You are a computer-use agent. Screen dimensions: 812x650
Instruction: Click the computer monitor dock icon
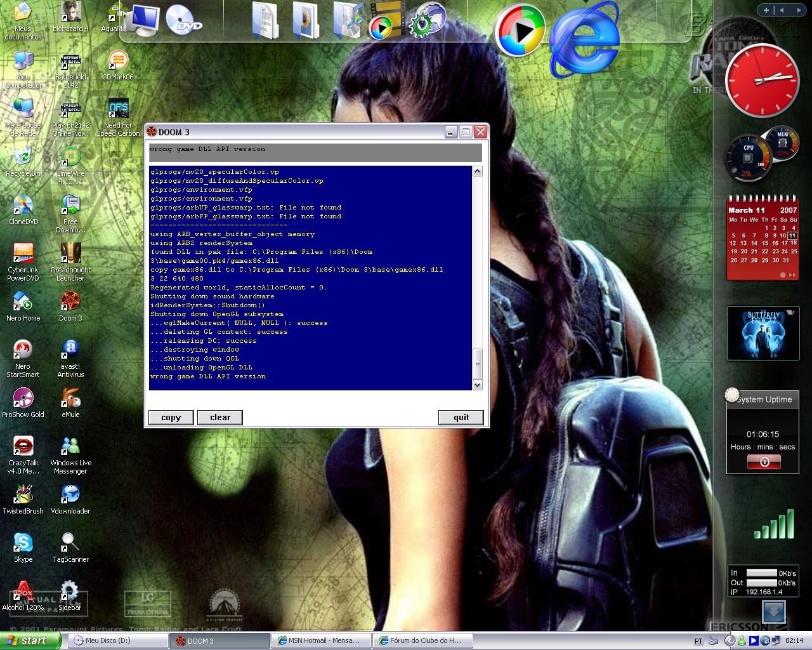pos(142,20)
